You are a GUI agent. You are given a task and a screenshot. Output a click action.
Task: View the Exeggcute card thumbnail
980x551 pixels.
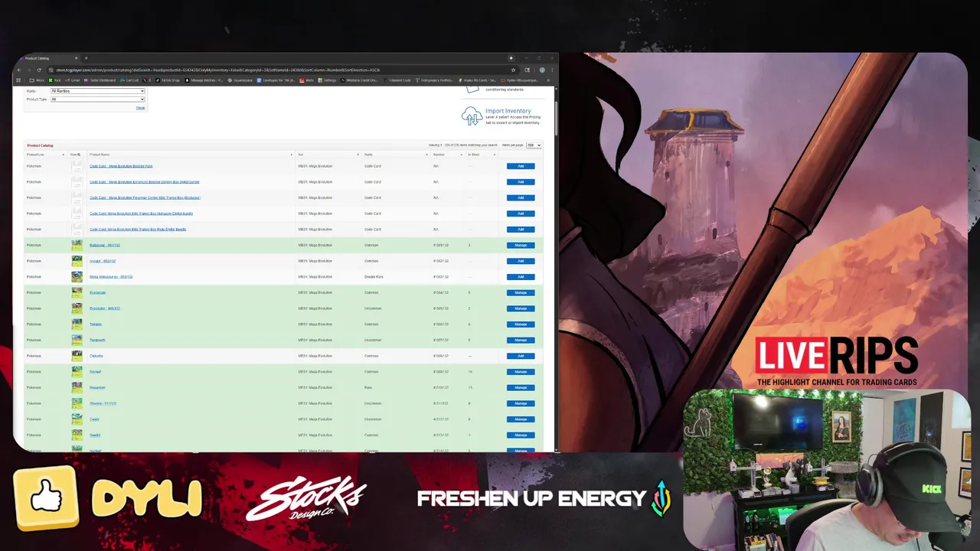(x=77, y=292)
